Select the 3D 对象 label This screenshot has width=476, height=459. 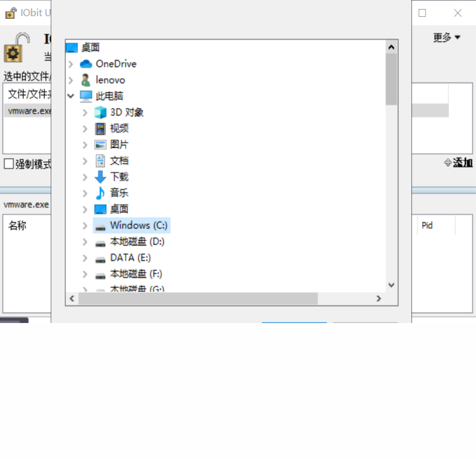tap(127, 112)
